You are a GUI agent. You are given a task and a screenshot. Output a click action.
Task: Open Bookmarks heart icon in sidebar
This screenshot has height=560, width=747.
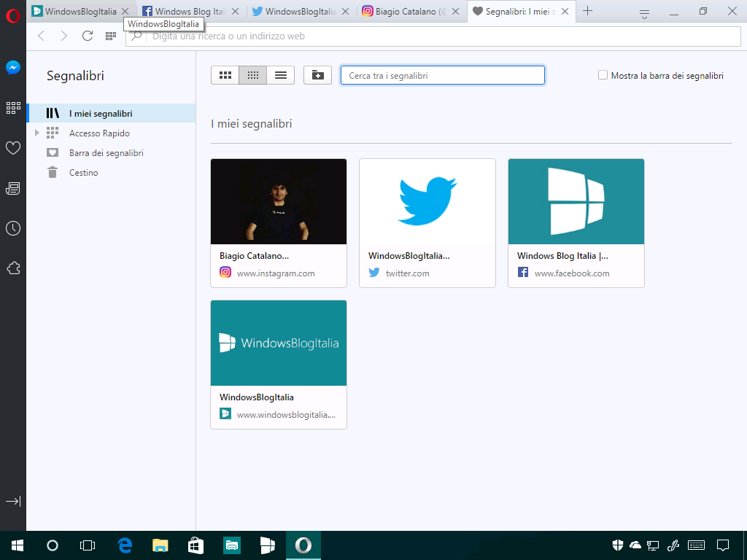click(x=13, y=148)
